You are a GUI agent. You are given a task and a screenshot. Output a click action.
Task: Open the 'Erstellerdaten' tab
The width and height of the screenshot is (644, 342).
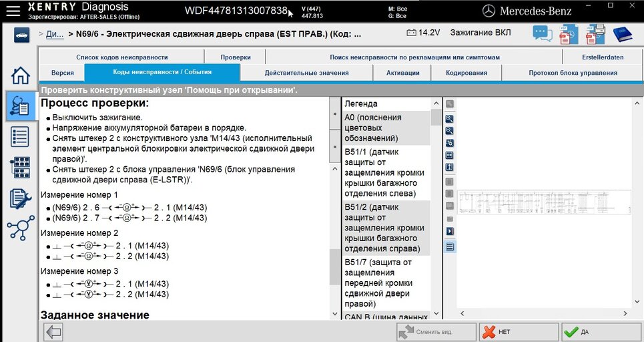[x=603, y=57]
